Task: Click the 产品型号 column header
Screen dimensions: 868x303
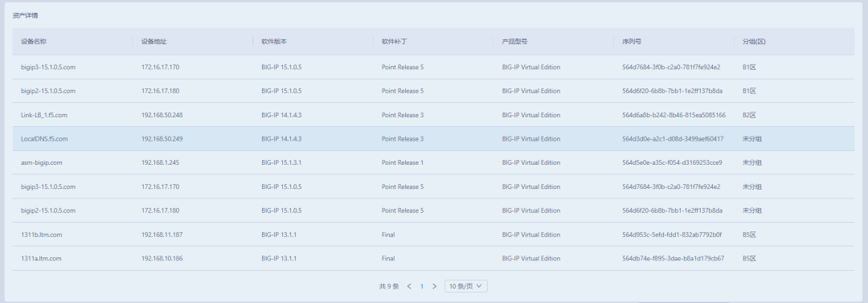Action: pos(515,42)
